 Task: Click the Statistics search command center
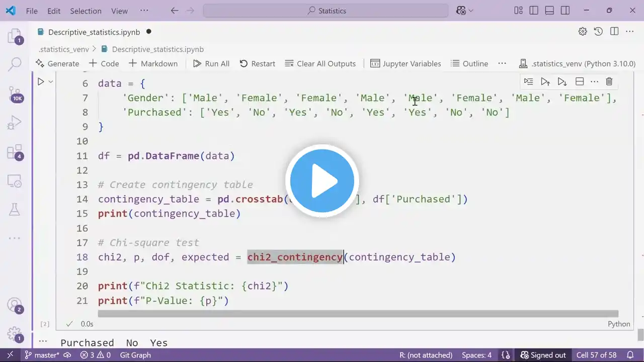[326, 11]
